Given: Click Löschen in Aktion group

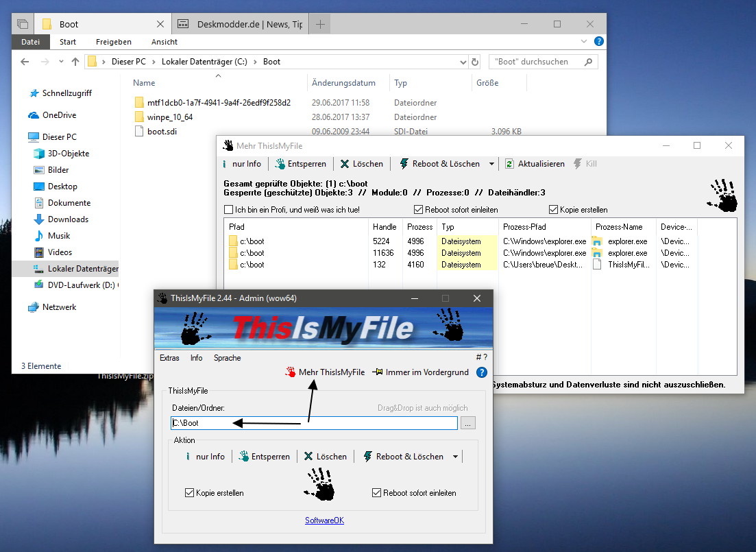Looking at the screenshot, I should point(326,457).
